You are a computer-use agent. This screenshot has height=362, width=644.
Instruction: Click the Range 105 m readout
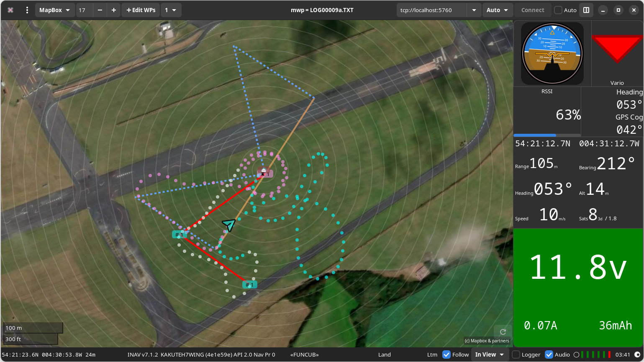pyautogui.click(x=536, y=163)
